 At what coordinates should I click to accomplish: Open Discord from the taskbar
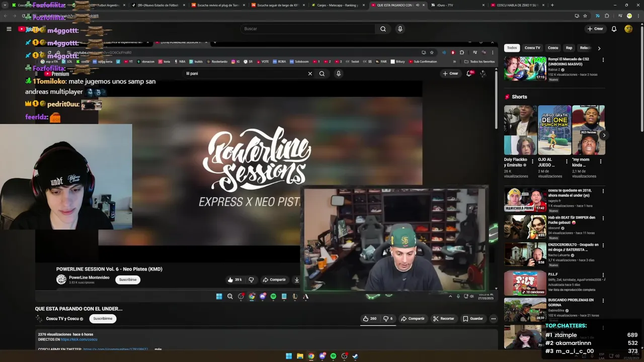coord(322,356)
